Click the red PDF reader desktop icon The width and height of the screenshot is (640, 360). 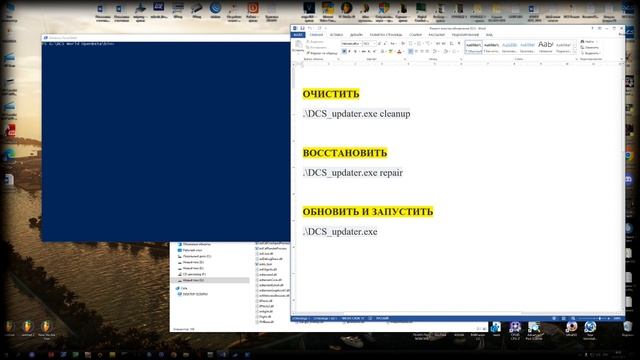[10, 130]
